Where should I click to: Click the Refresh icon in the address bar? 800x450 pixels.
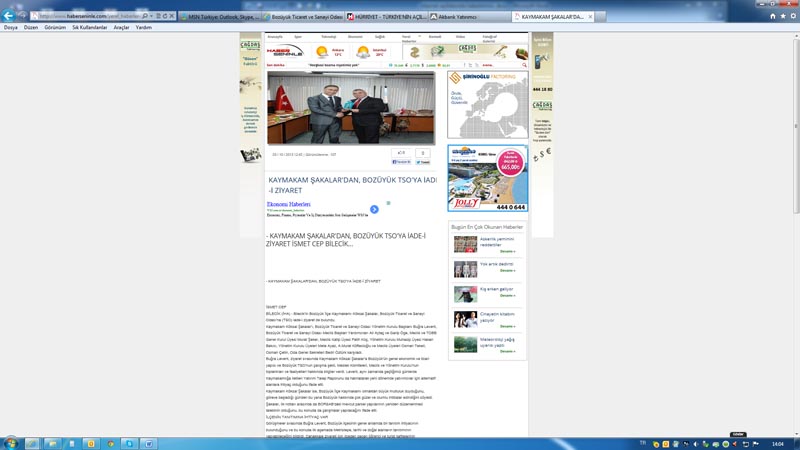click(165, 16)
